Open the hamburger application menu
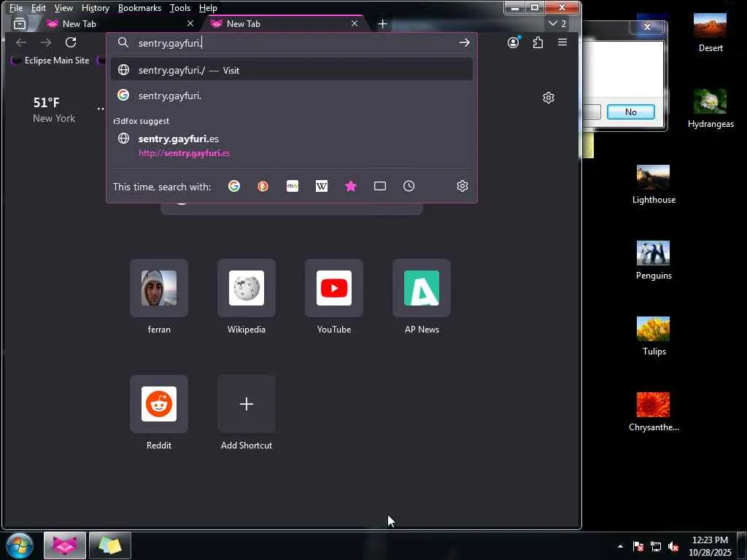This screenshot has height=560, width=747. point(562,42)
